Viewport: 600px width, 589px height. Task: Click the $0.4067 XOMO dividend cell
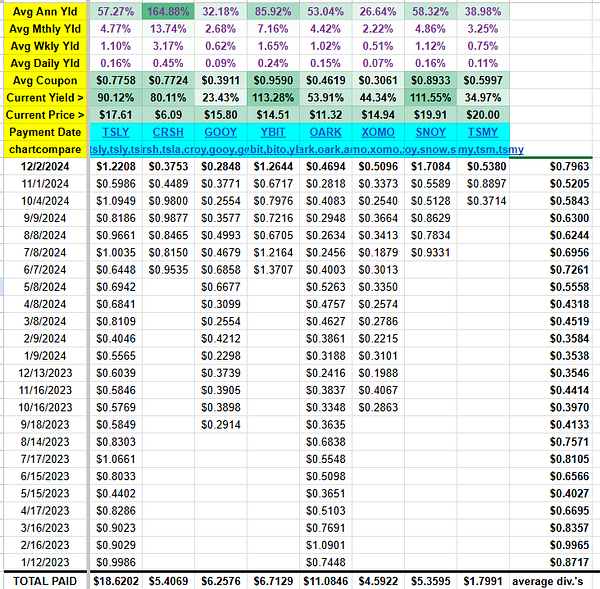(378, 390)
